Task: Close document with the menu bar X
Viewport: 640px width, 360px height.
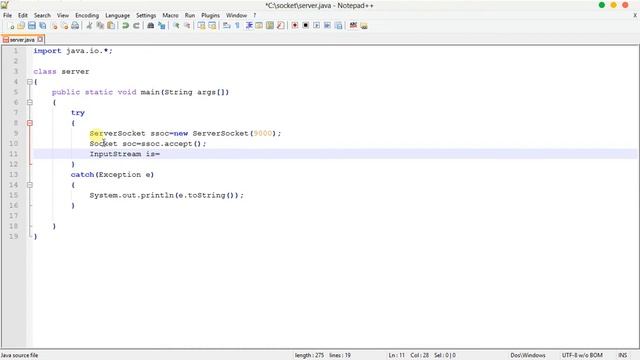Action: point(635,16)
